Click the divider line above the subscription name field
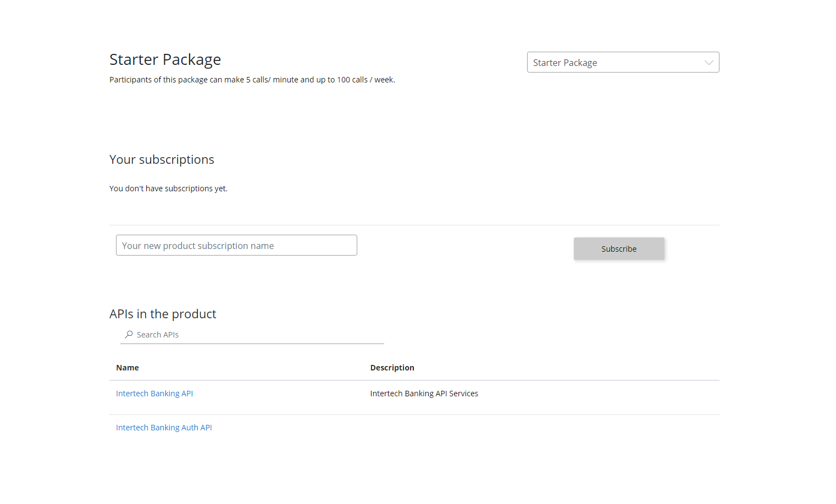 (x=414, y=225)
